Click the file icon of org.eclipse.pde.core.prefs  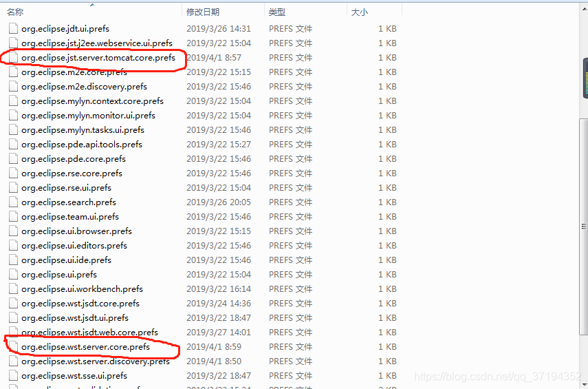point(13,159)
